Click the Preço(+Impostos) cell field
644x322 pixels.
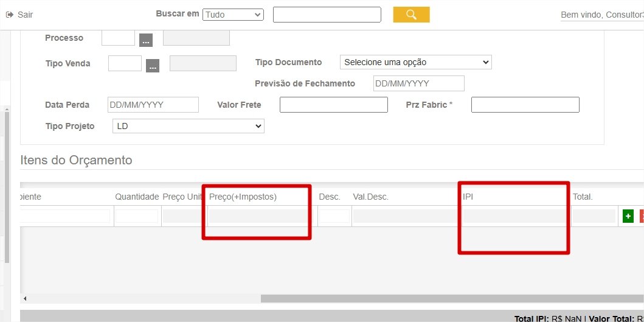pos(260,216)
